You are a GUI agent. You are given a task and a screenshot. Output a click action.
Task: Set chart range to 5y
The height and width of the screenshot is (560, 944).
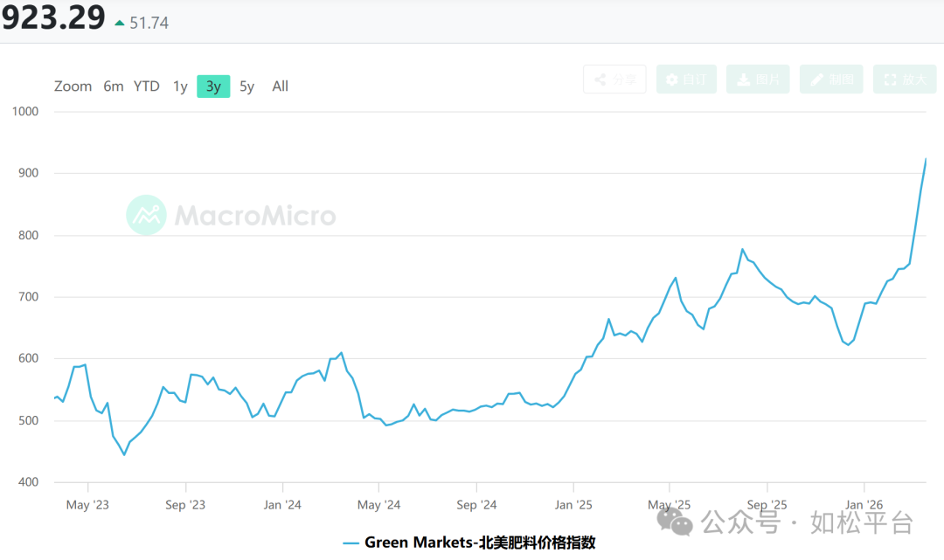pos(247,86)
